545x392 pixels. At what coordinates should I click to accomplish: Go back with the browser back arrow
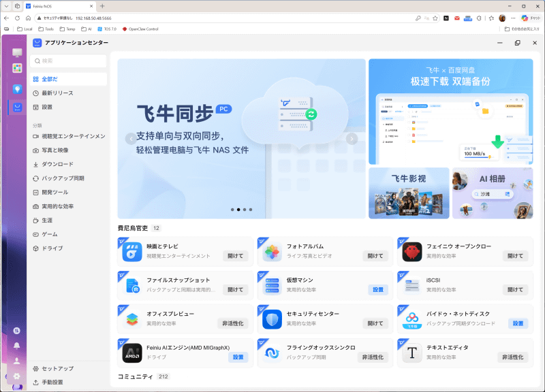(7, 18)
